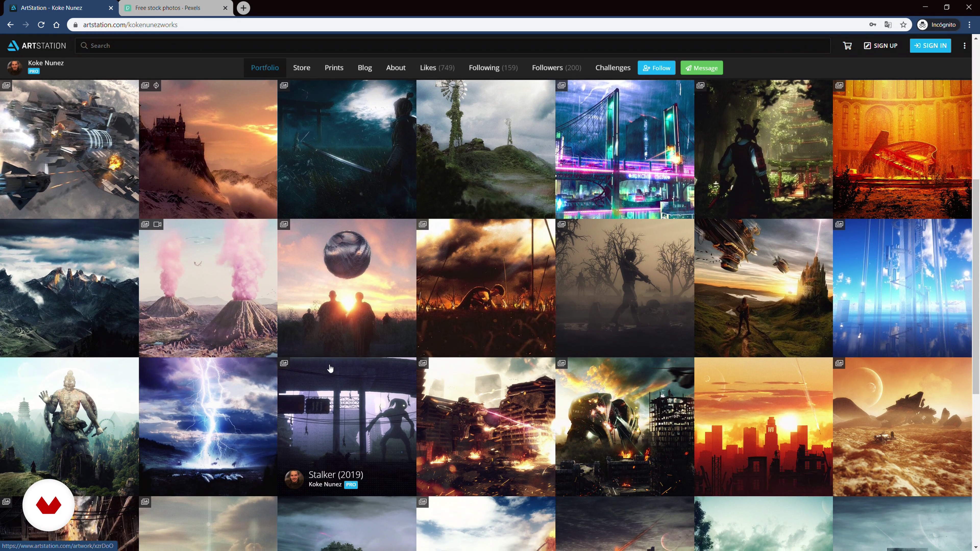Open the airship and golden castle thumbnail
The width and height of the screenshot is (980, 551).
[764, 288]
